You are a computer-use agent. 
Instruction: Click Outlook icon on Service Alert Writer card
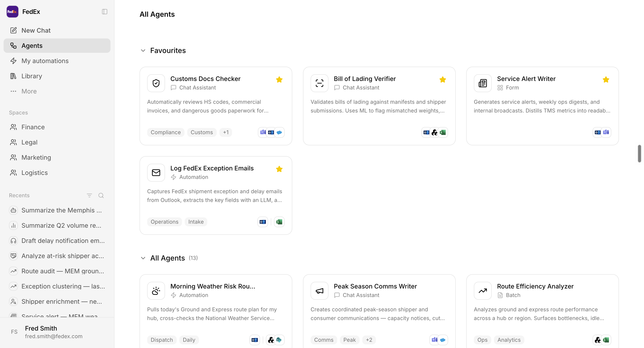[x=598, y=132]
